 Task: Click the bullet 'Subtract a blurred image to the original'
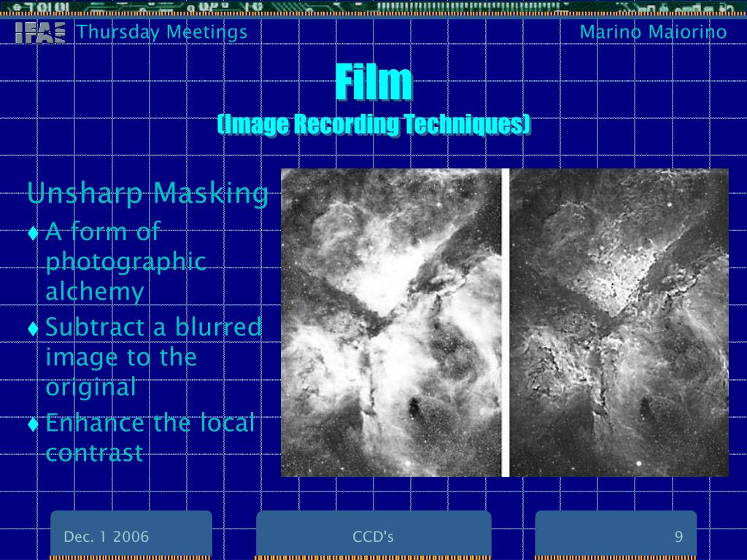click(x=153, y=357)
